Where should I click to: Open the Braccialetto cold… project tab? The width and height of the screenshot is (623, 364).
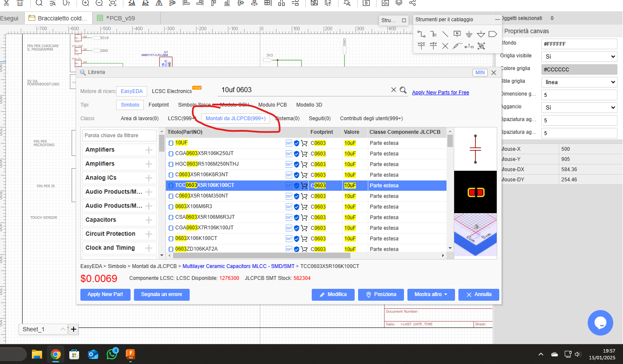(58, 18)
